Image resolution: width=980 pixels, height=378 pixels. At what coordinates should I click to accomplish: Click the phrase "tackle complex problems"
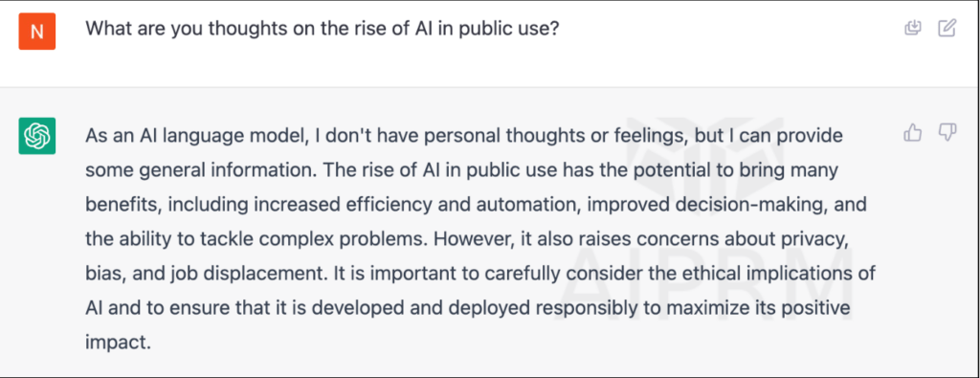(322, 239)
